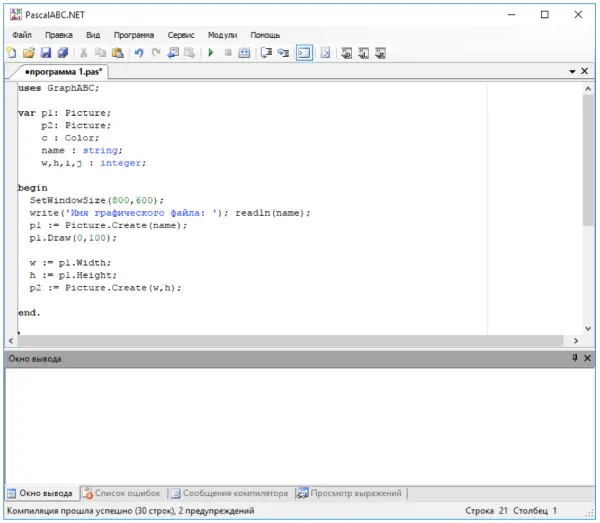The height and width of the screenshot is (523, 600).
Task: Click first of three window-layout toolbar icons
Action: tap(347, 53)
